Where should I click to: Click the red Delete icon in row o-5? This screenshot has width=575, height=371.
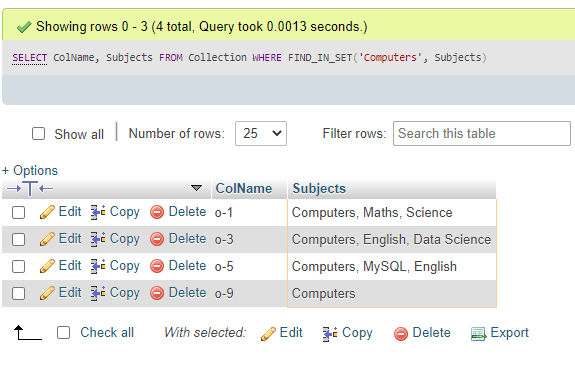point(157,266)
